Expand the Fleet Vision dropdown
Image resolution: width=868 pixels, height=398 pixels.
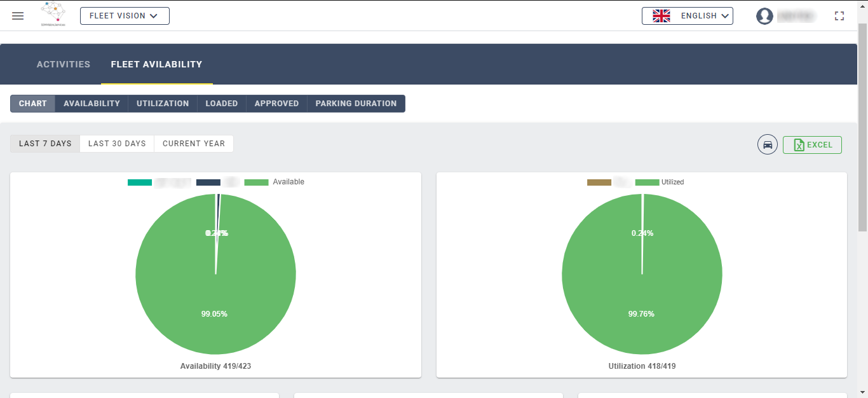(x=125, y=16)
